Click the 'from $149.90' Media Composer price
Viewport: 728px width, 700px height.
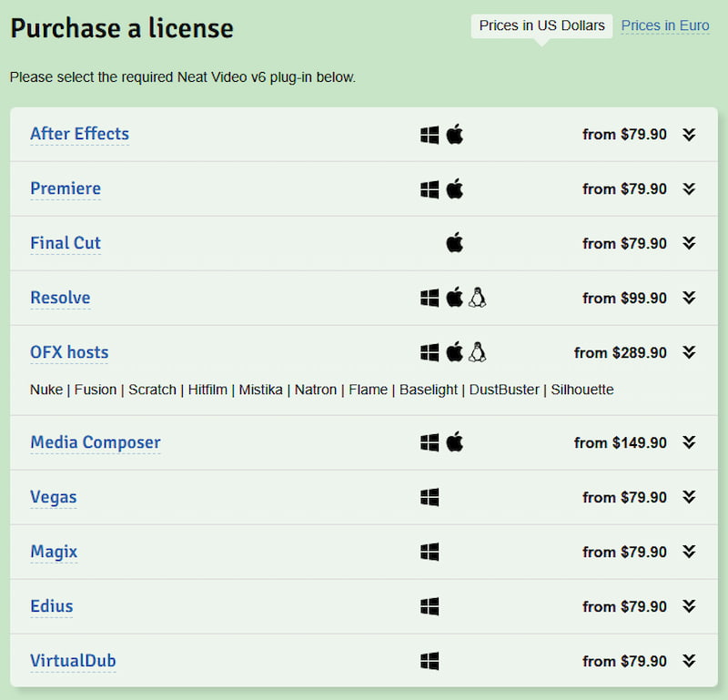[x=621, y=443]
